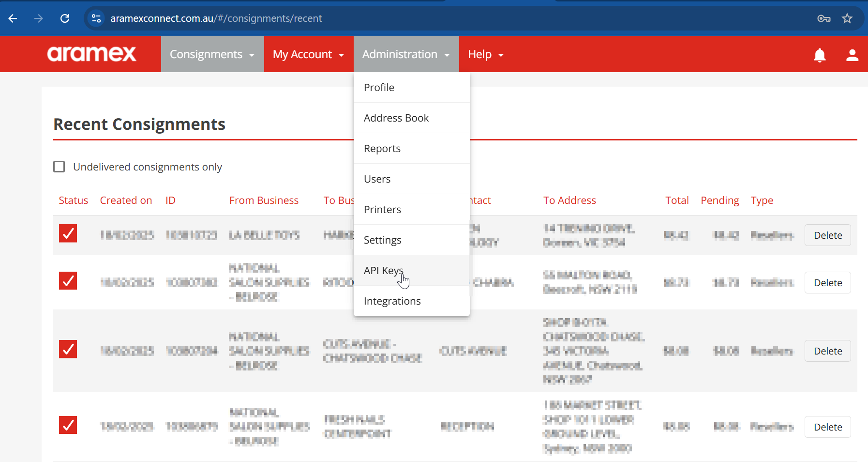Open Users menu item

[412, 179]
